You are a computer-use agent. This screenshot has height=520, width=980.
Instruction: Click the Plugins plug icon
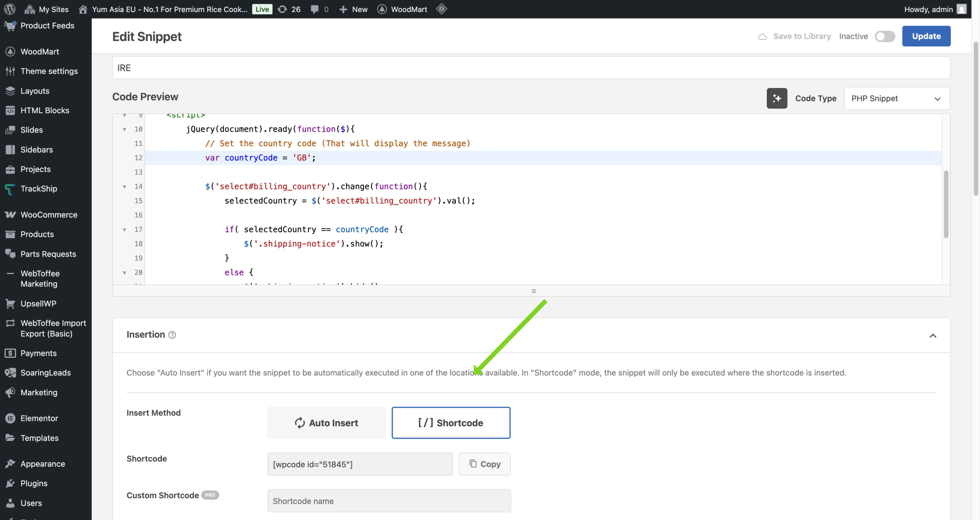10,483
